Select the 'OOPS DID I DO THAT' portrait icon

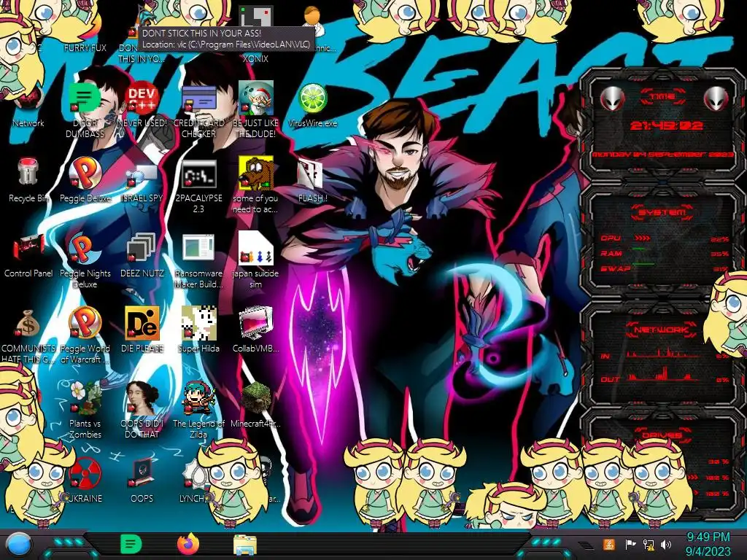142,411
